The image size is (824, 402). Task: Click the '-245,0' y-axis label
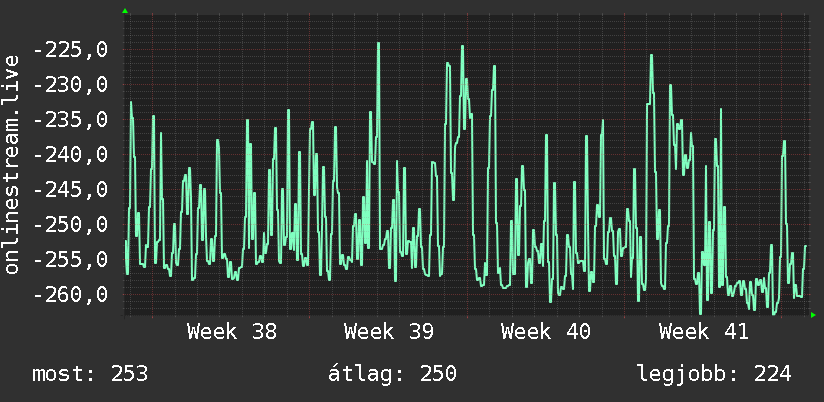(x=70, y=190)
